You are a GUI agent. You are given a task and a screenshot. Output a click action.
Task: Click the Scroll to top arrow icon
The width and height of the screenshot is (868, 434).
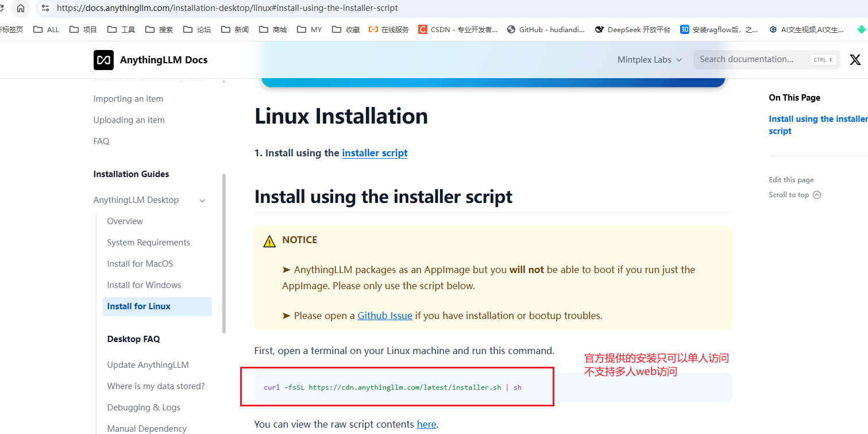click(817, 195)
